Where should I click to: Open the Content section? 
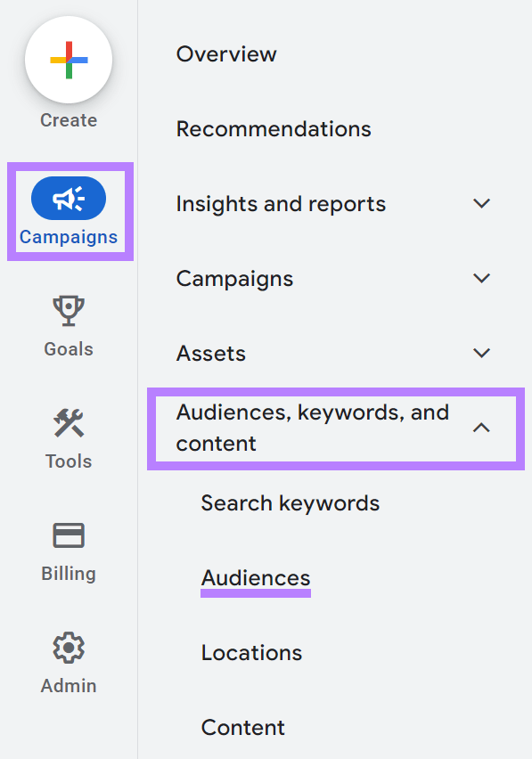pyautogui.click(x=242, y=727)
